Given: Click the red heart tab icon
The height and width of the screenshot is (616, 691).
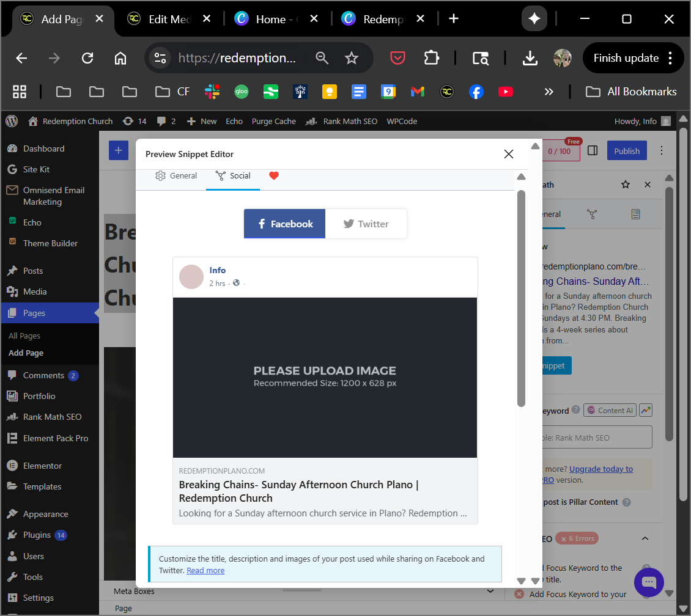Looking at the screenshot, I should point(274,176).
